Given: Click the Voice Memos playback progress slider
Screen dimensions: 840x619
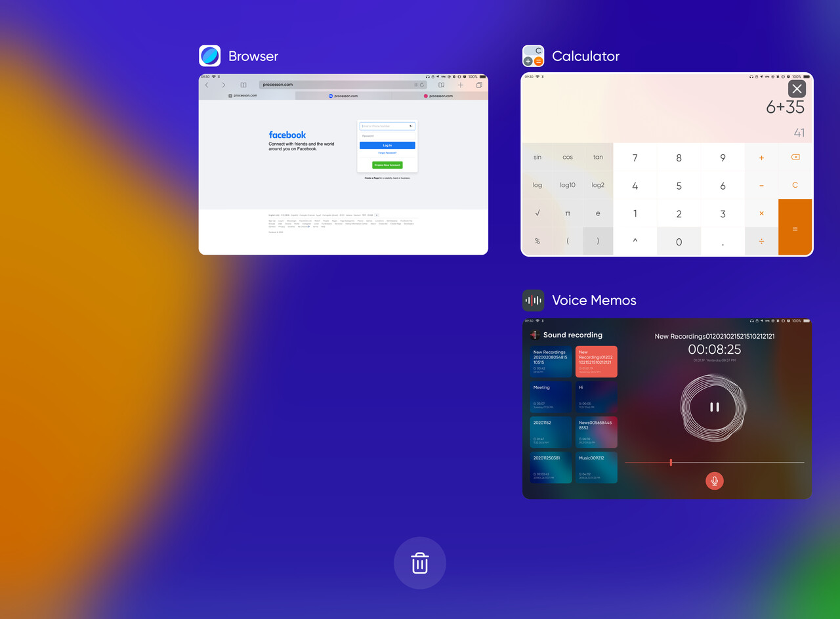Looking at the screenshot, I should (714, 462).
